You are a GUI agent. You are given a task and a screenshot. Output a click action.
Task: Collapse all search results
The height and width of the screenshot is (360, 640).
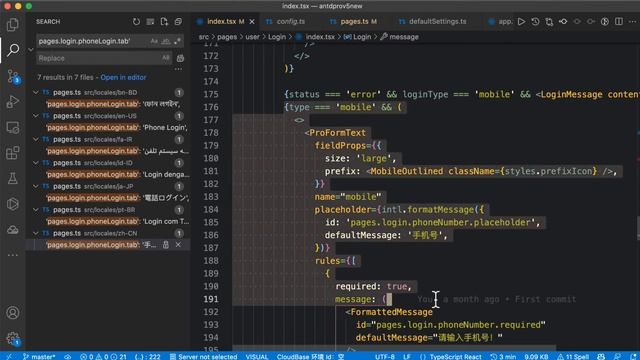(x=178, y=22)
